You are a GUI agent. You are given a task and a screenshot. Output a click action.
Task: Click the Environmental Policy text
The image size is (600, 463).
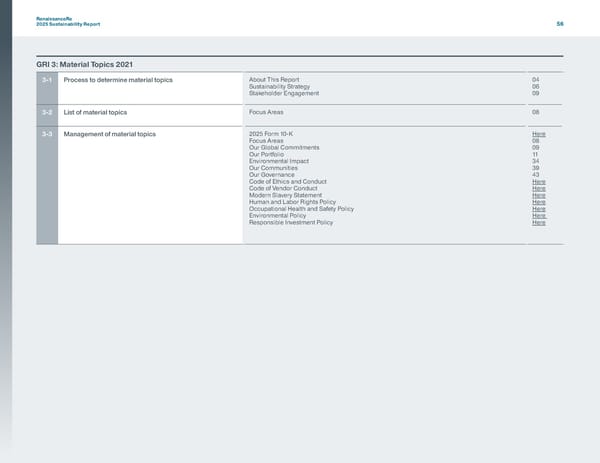point(277,216)
